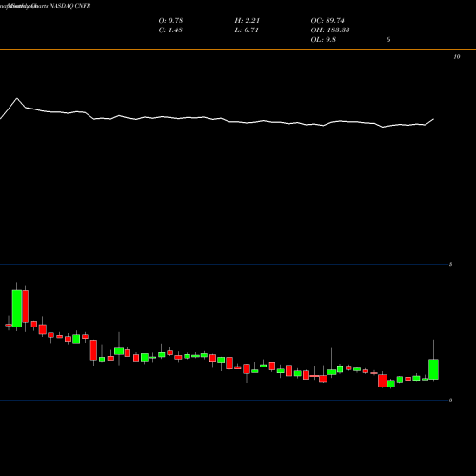Select the "C: 1.48" close value
476x476 pixels.
pos(170,30)
